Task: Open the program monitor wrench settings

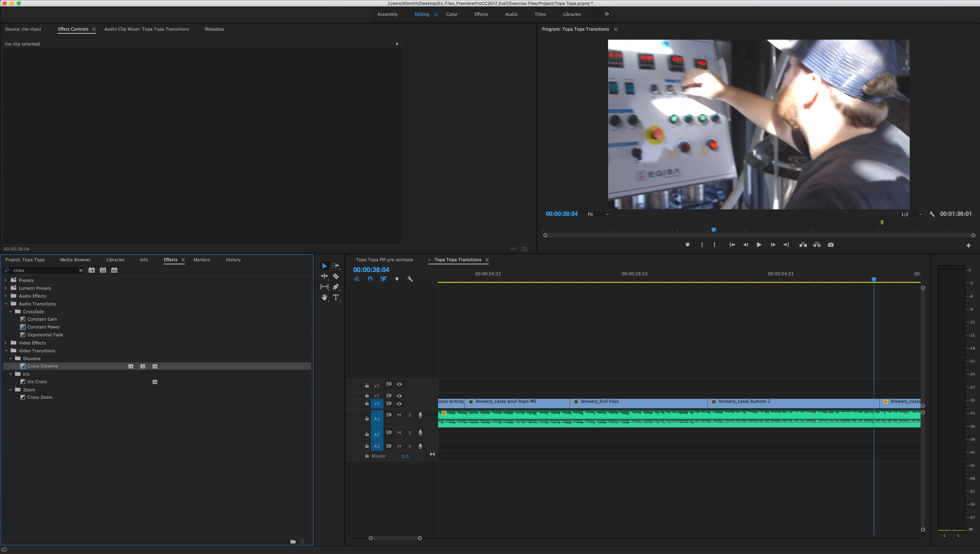Action: (x=932, y=214)
